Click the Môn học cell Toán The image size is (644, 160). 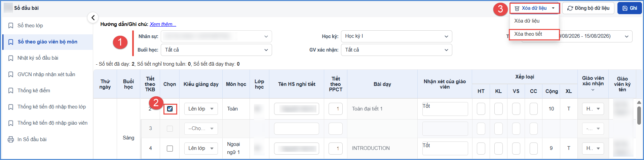point(232,109)
